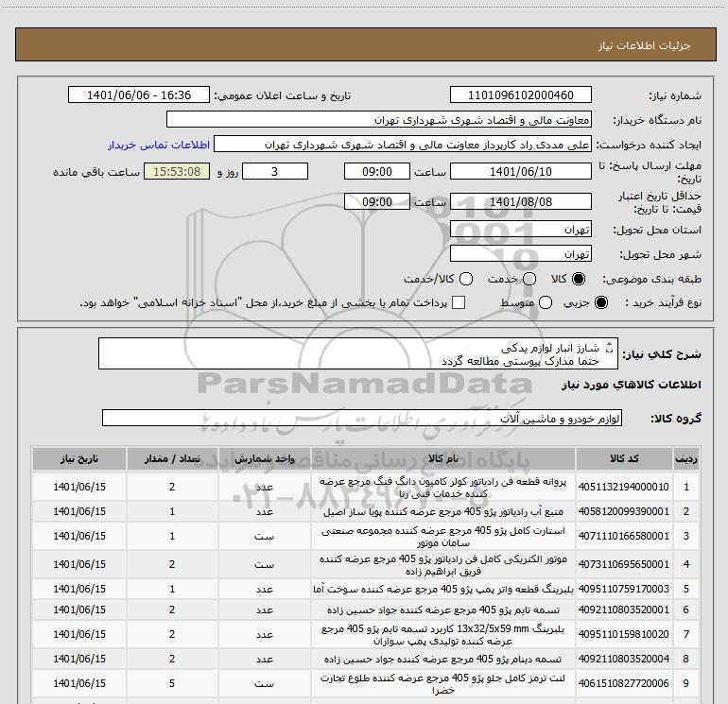Click the countdown timer 15:53:08

coord(177,171)
